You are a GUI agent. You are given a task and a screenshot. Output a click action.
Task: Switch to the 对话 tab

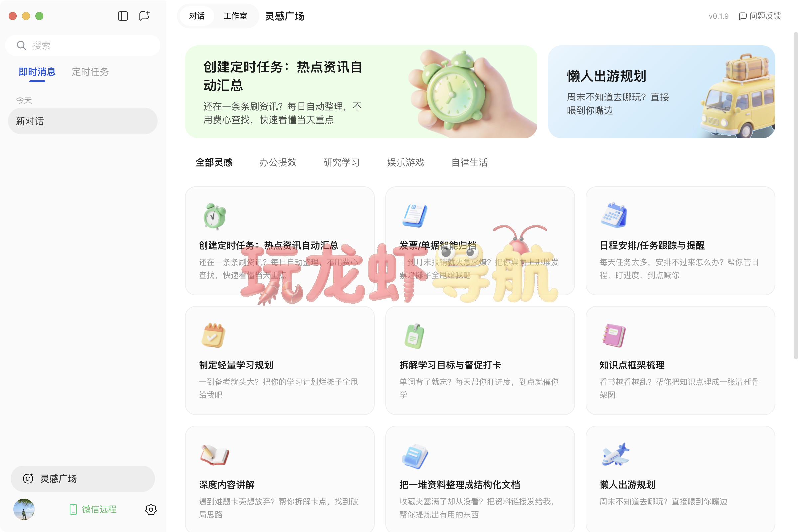coord(197,16)
